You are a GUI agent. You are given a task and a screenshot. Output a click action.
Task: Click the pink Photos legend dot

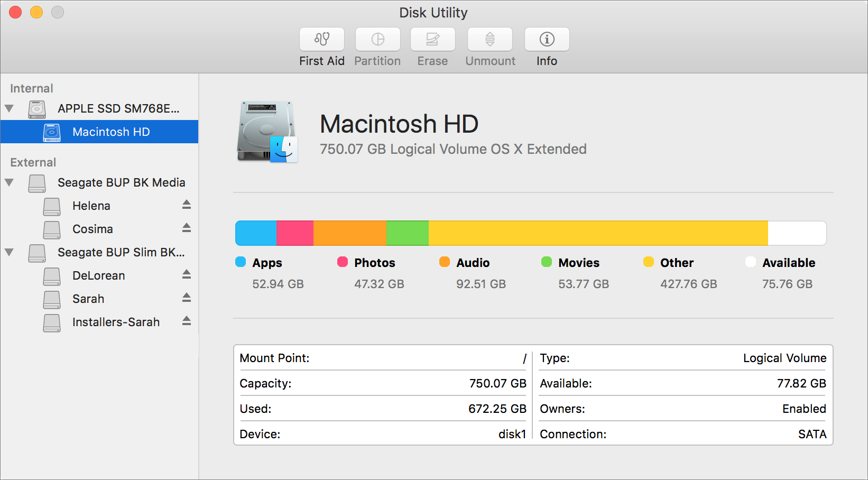pos(343,262)
